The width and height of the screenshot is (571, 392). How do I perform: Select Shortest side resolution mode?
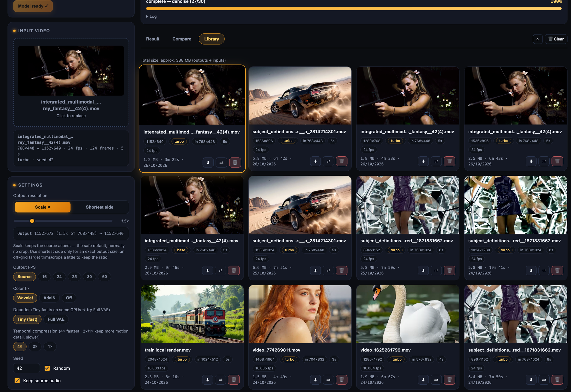coord(100,207)
